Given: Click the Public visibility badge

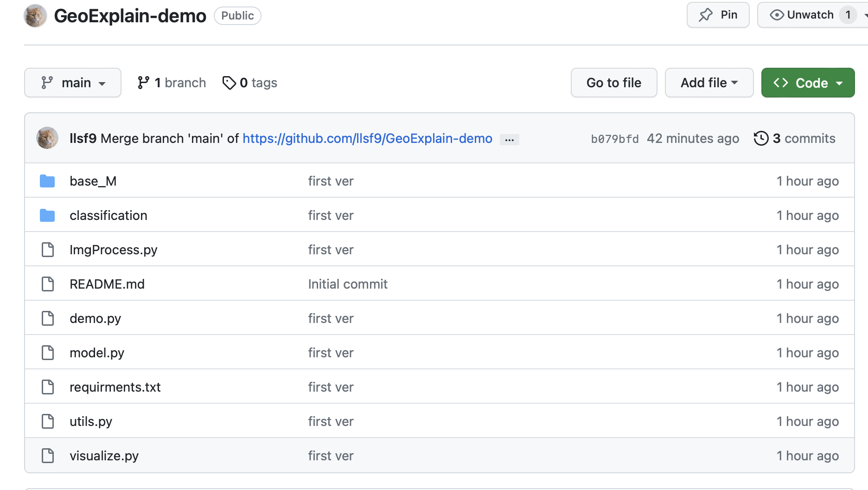Looking at the screenshot, I should (237, 16).
